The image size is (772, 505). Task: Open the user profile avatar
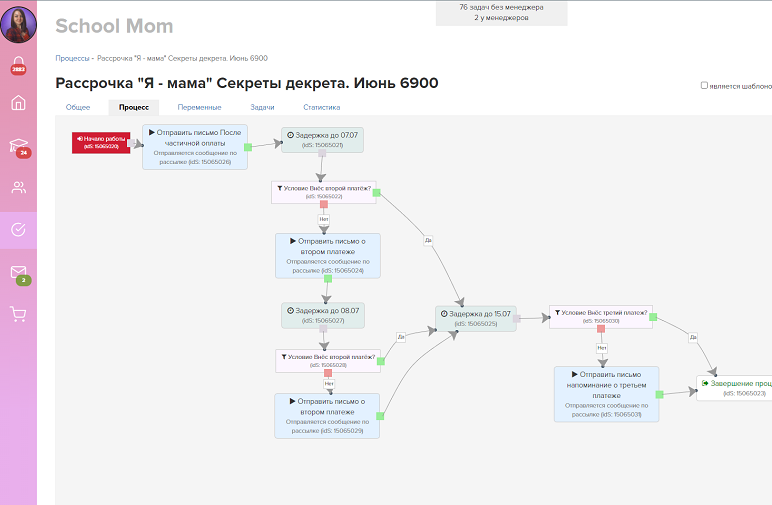pos(18,22)
